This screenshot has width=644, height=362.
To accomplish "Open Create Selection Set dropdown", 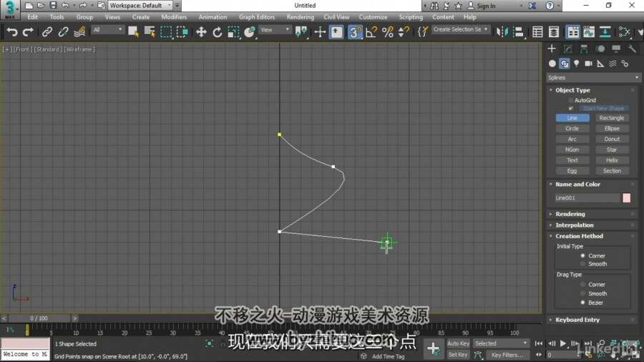I will (x=460, y=29).
